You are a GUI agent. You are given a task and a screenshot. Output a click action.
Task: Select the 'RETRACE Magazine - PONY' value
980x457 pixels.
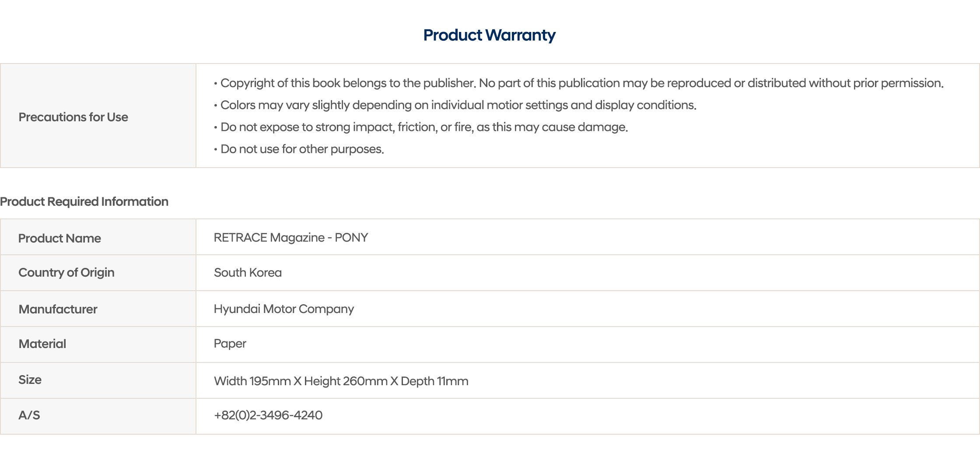[x=290, y=237]
